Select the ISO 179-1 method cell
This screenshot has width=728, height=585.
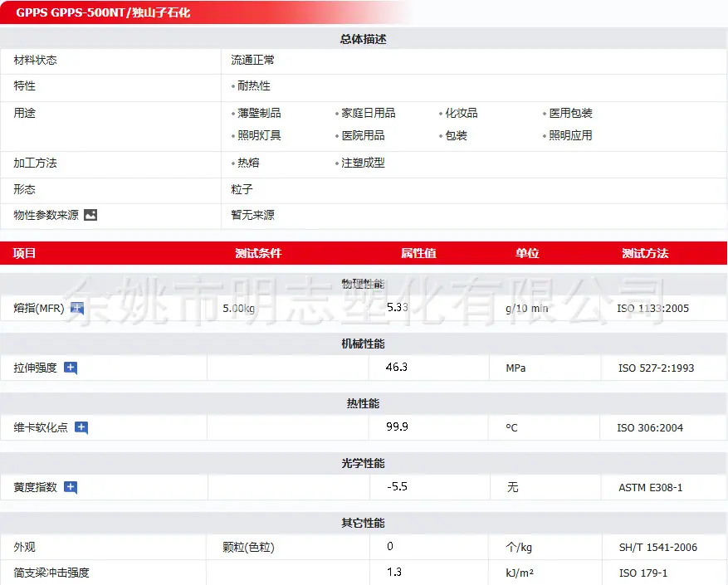coord(643,573)
